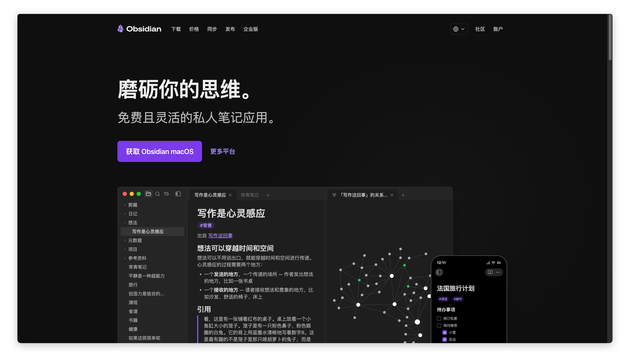630x364 pixels.
Task: Click the Obsidian logo in the header
Action: [x=139, y=29]
